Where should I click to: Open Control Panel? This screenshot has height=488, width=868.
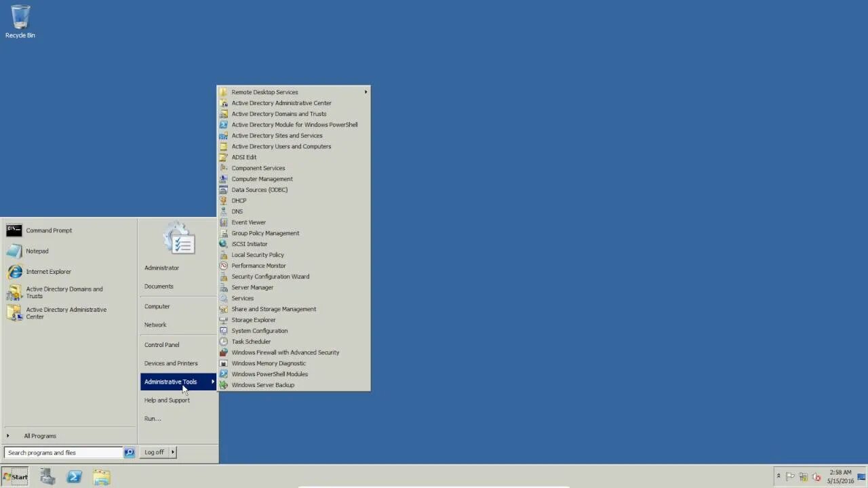pos(161,345)
